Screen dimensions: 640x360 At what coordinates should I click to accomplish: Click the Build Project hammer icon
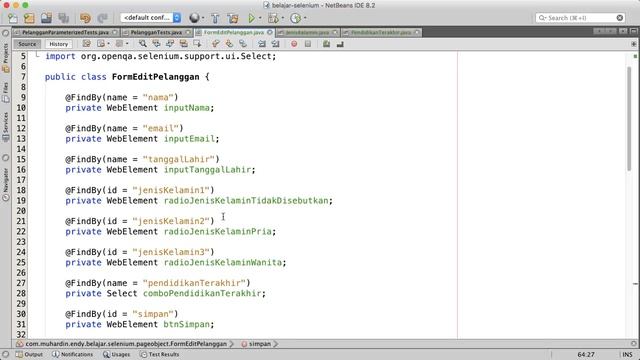pos(215,18)
